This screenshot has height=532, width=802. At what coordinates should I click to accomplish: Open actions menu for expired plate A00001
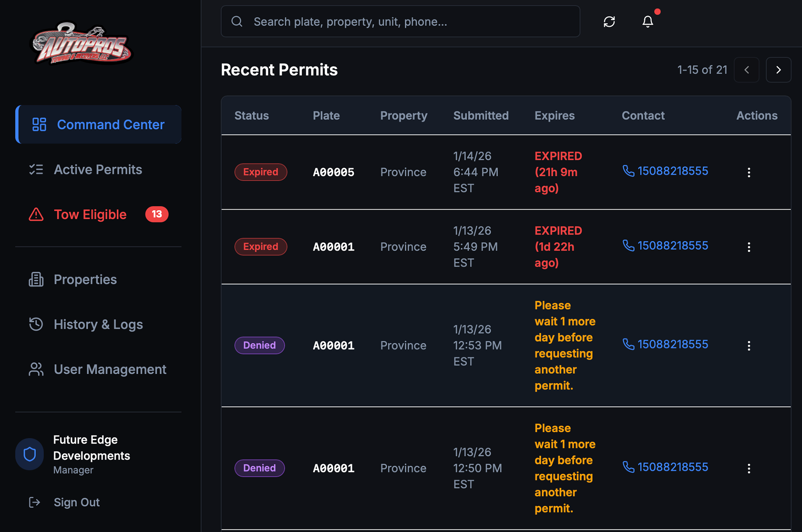point(749,247)
